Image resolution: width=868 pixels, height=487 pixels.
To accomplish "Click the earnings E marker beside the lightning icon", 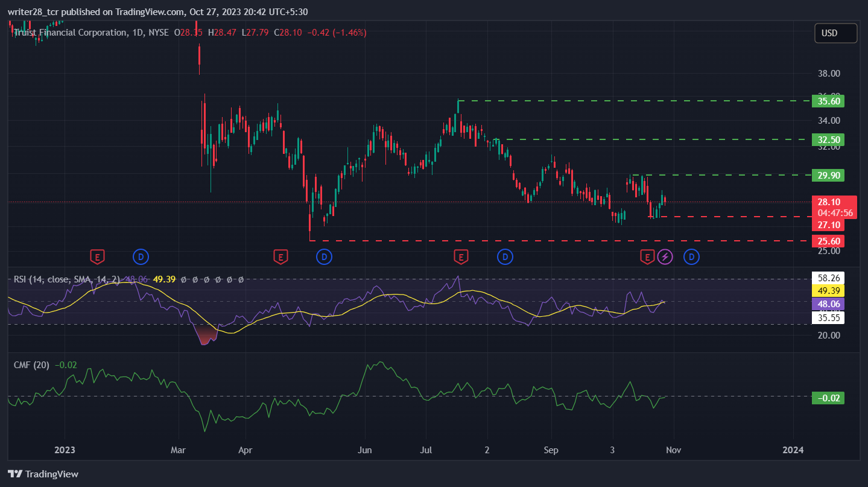I will 647,257.
